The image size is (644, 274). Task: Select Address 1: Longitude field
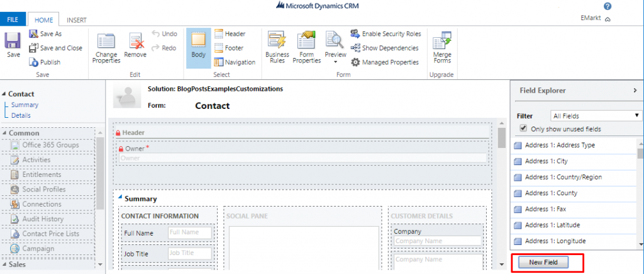(574, 241)
